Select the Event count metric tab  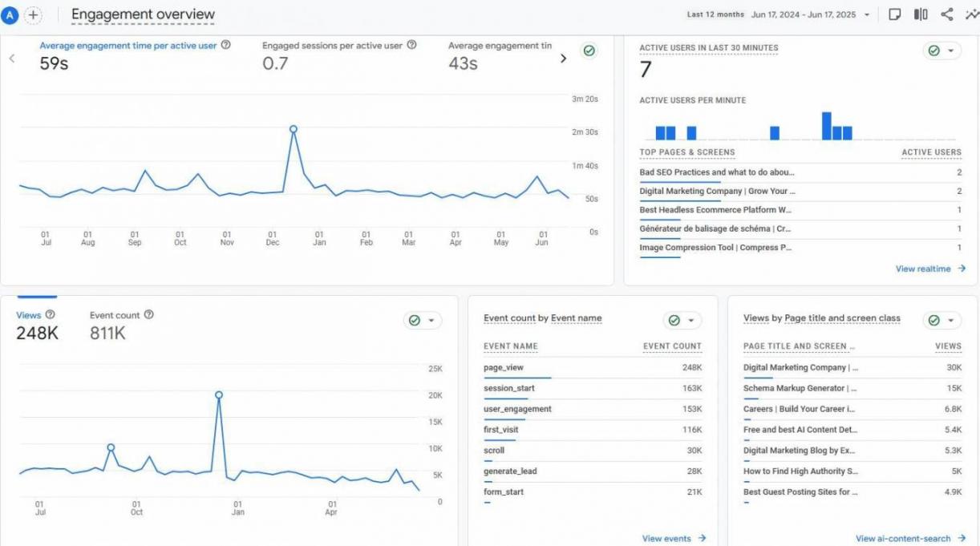114,316
